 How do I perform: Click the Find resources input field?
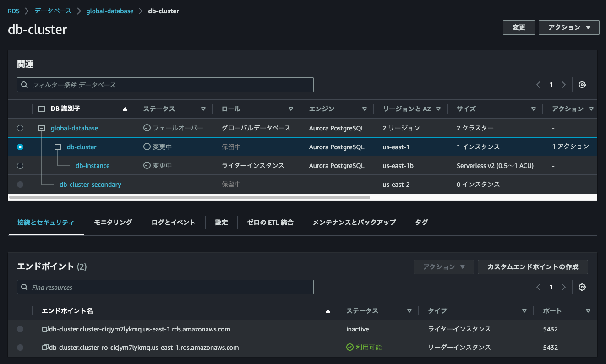click(x=165, y=287)
